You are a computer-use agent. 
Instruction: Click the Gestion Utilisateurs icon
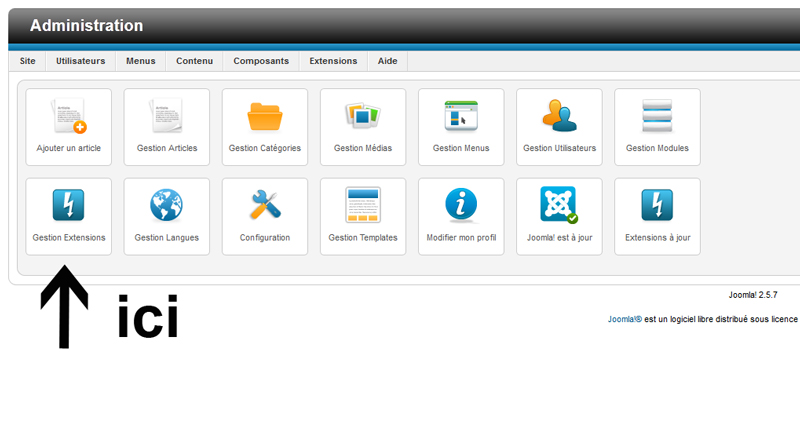559,118
